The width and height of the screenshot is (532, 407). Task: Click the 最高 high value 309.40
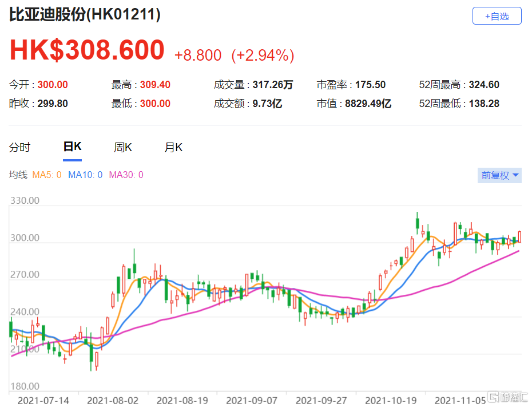[155, 85]
